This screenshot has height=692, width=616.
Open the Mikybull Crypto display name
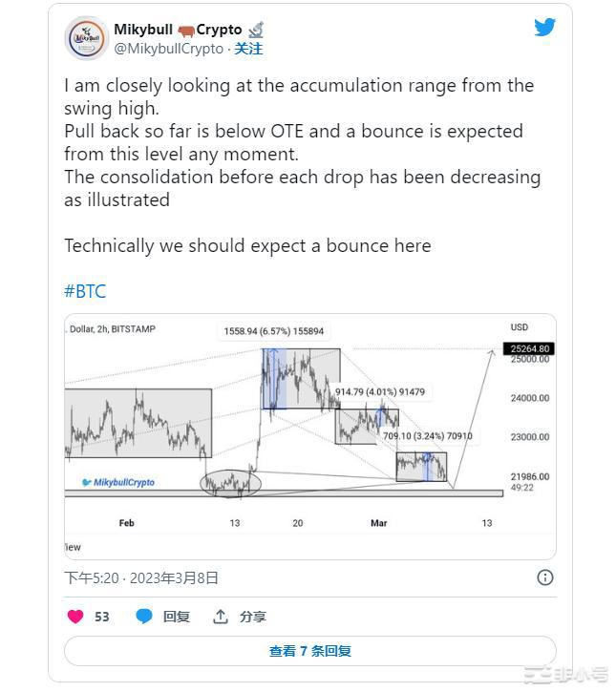[143, 30]
